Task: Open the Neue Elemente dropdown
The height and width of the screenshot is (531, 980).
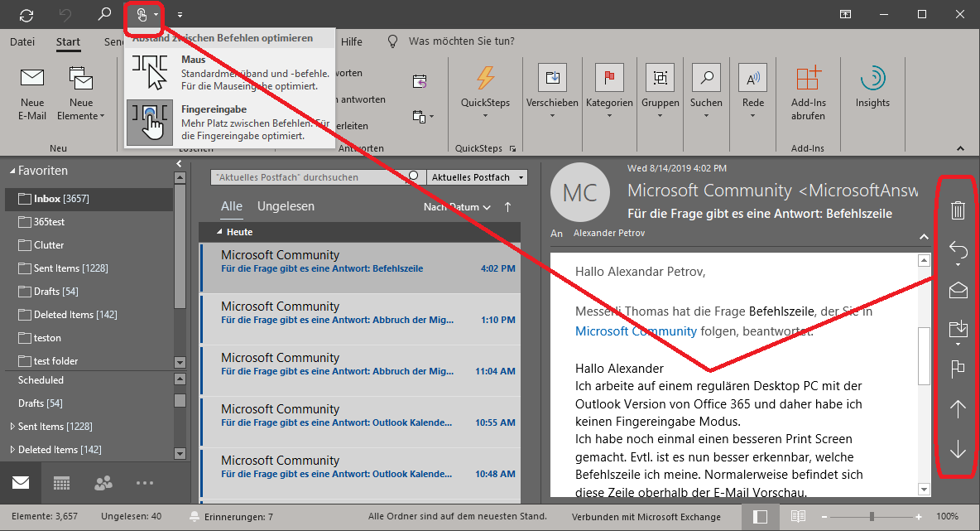Action: (80, 94)
